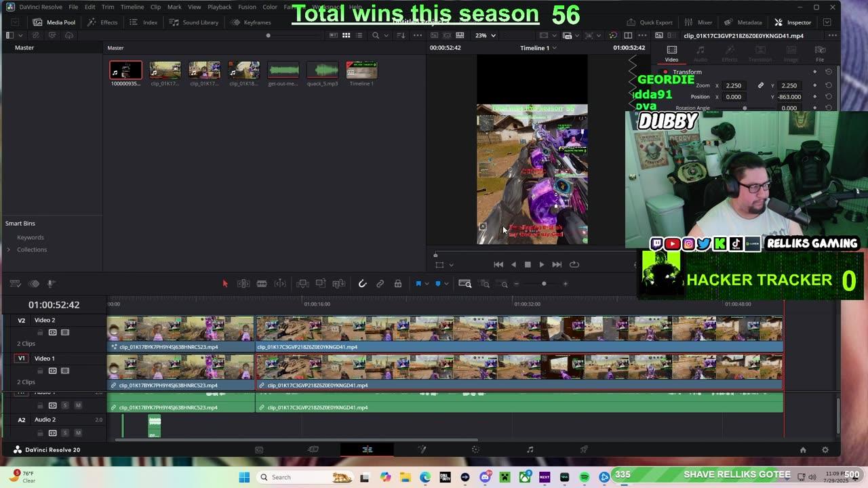868x488 pixels.
Task: Open marker color dropdown arrow
Action: (446, 284)
